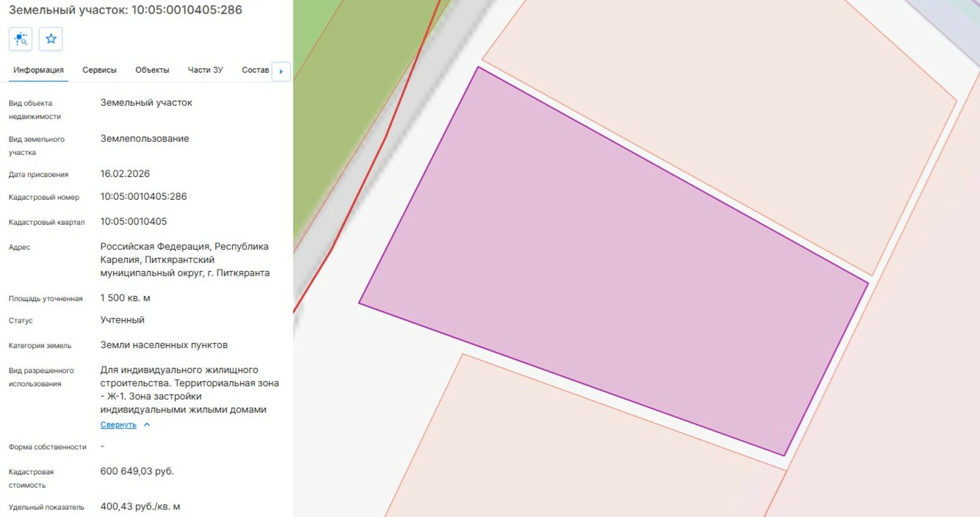The height and width of the screenshot is (517, 980).
Task: Collapse permitted use text via the up chevron
Action: point(147,425)
